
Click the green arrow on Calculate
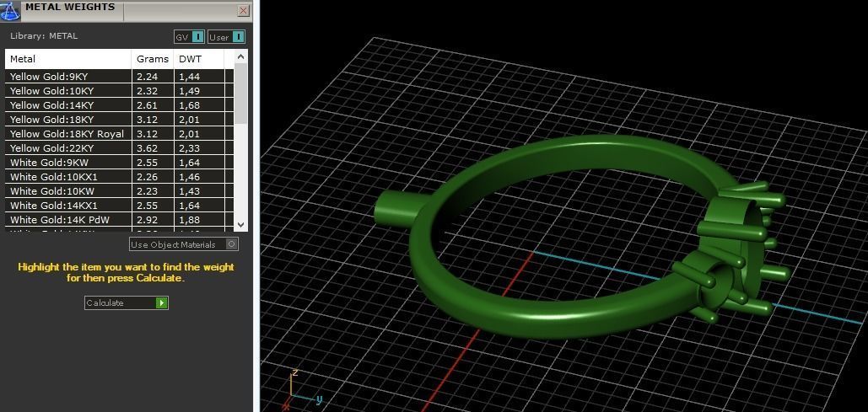coord(161,302)
